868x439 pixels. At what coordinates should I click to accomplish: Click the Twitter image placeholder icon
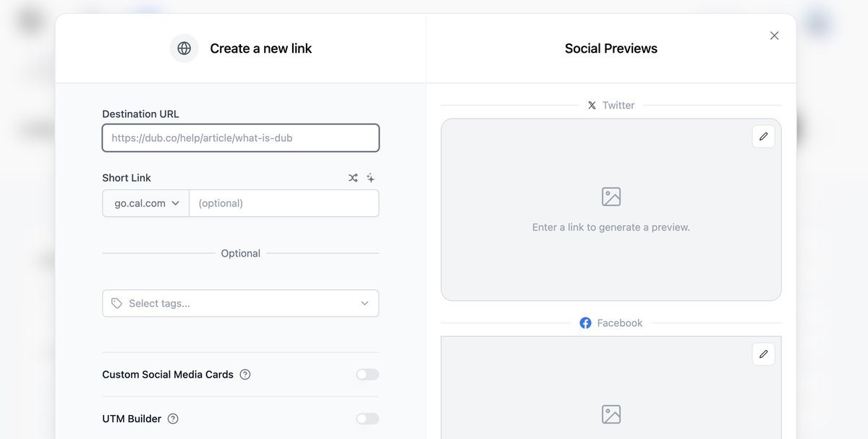tap(611, 197)
